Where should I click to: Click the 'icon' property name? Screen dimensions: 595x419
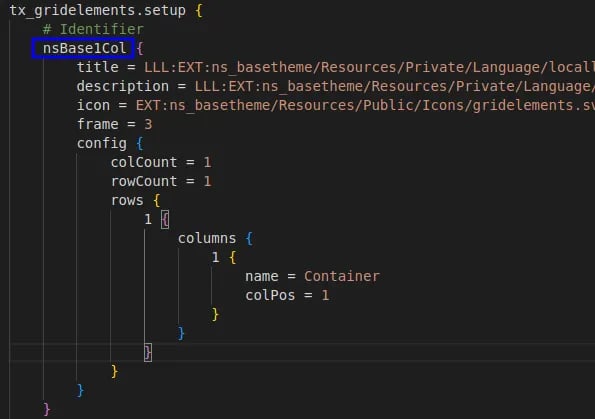pos(93,105)
